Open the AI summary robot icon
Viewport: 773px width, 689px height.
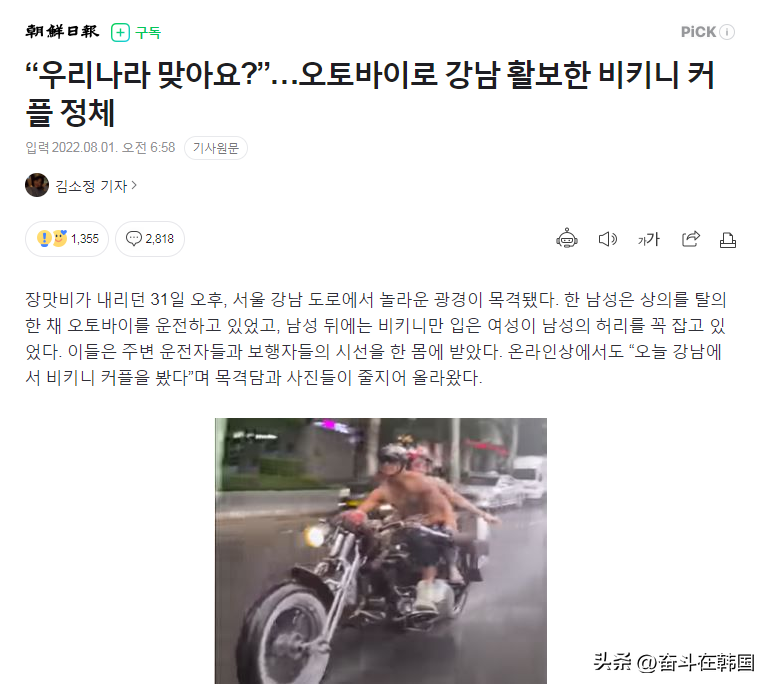point(567,239)
